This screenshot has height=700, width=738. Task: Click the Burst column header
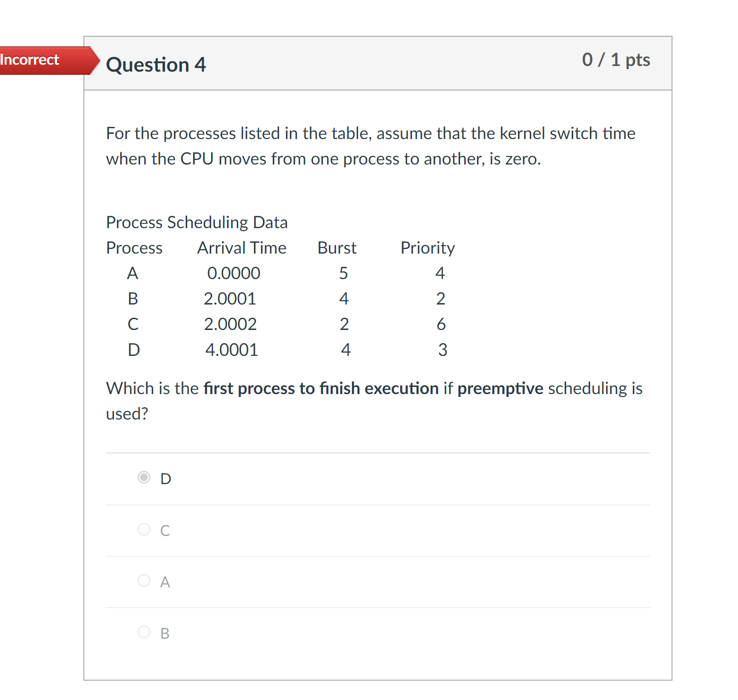336,247
